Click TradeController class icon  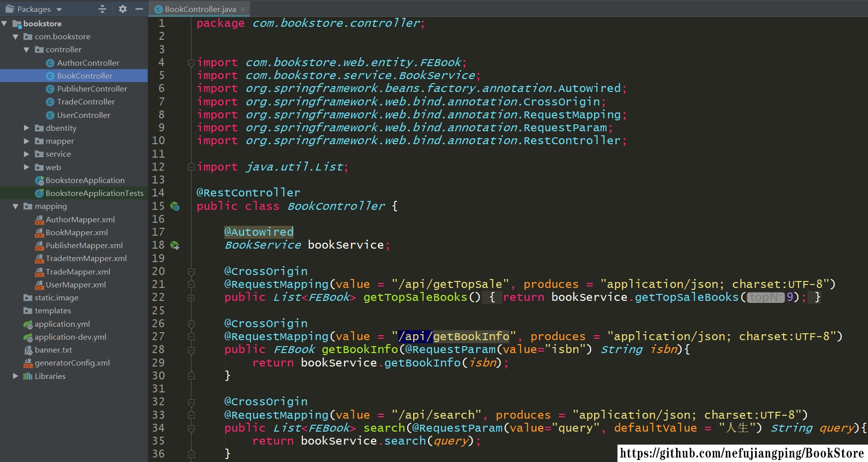tap(50, 102)
